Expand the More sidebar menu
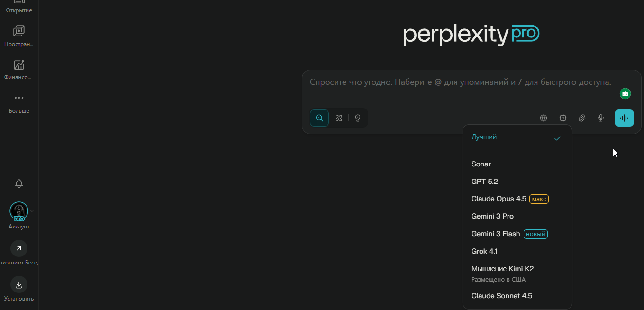Viewport: 644px width, 310px height. [19, 98]
